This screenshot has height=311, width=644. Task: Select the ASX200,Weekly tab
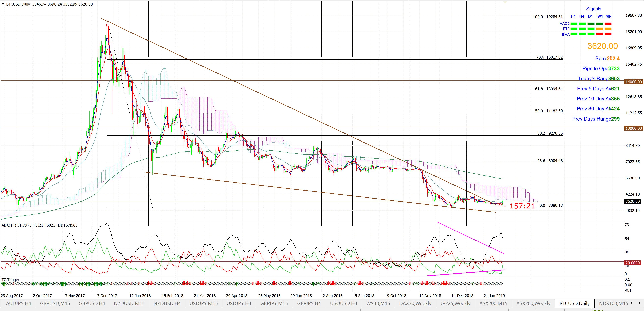pyautogui.click(x=533, y=303)
